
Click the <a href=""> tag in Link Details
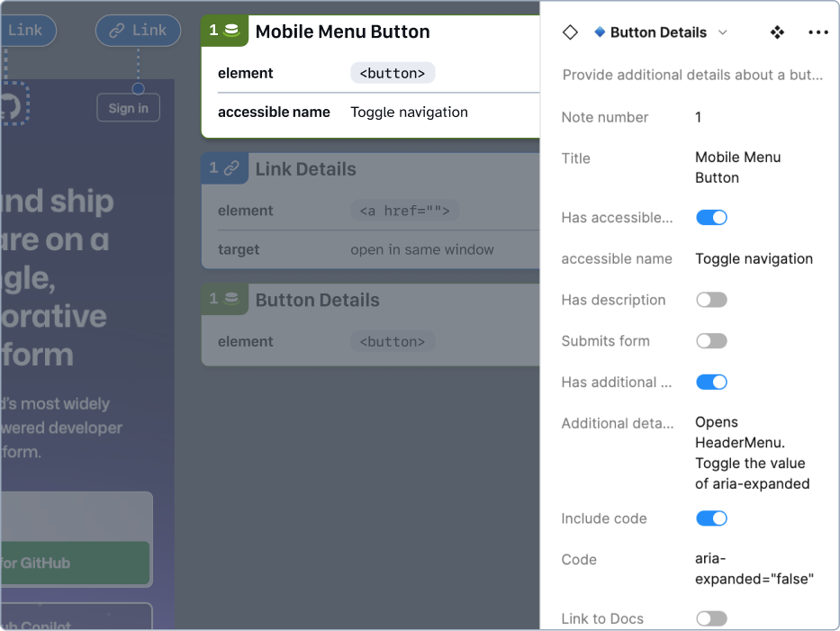[405, 211]
